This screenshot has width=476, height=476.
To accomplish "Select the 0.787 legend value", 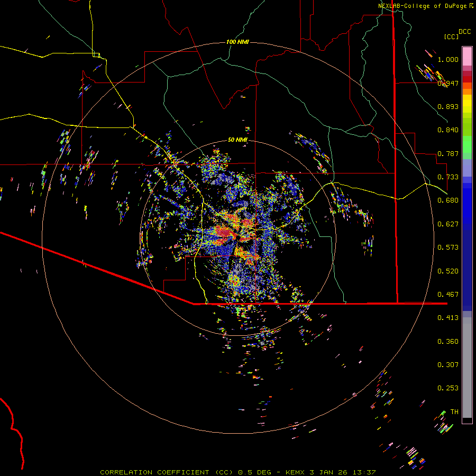I will click(448, 153).
